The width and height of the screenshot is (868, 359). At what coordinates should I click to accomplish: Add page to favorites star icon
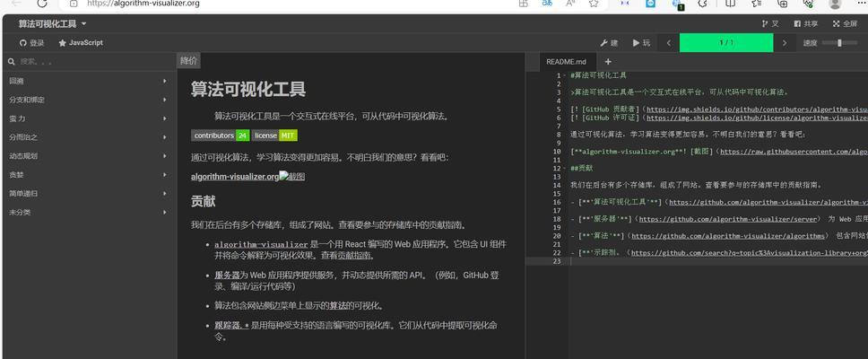coord(594,4)
